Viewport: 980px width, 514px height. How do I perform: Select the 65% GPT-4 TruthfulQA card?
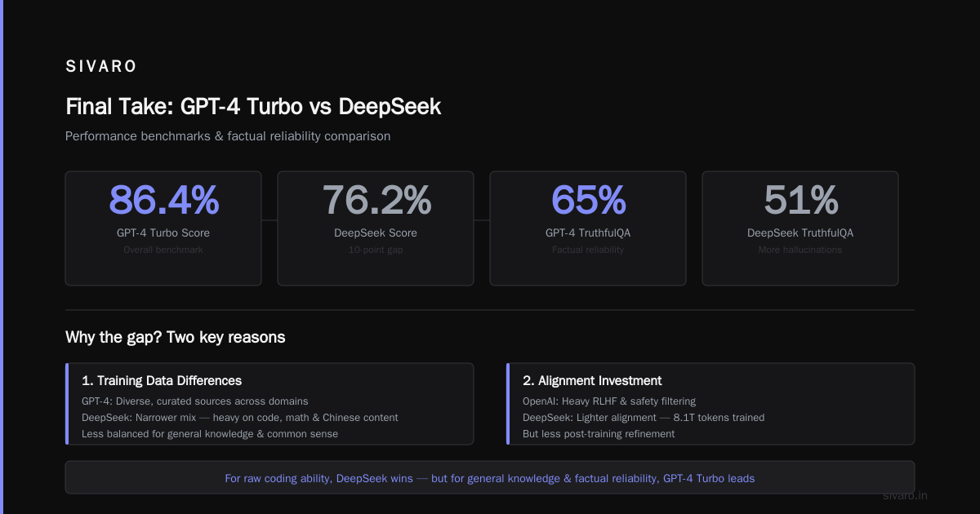[588, 228]
